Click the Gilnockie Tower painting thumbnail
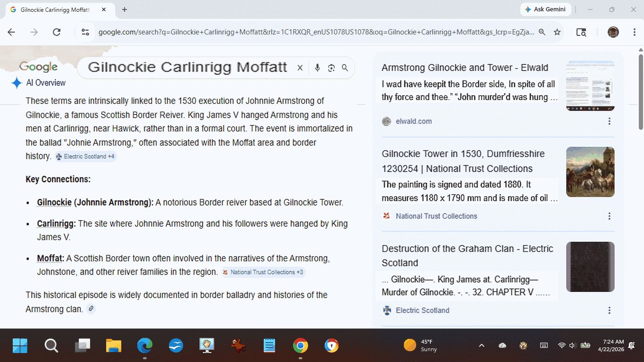The image size is (644, 362). [590, 172]
